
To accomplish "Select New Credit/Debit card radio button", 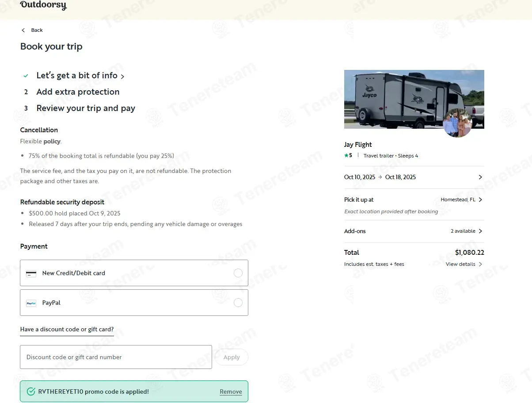I will [x=238, y=273].
